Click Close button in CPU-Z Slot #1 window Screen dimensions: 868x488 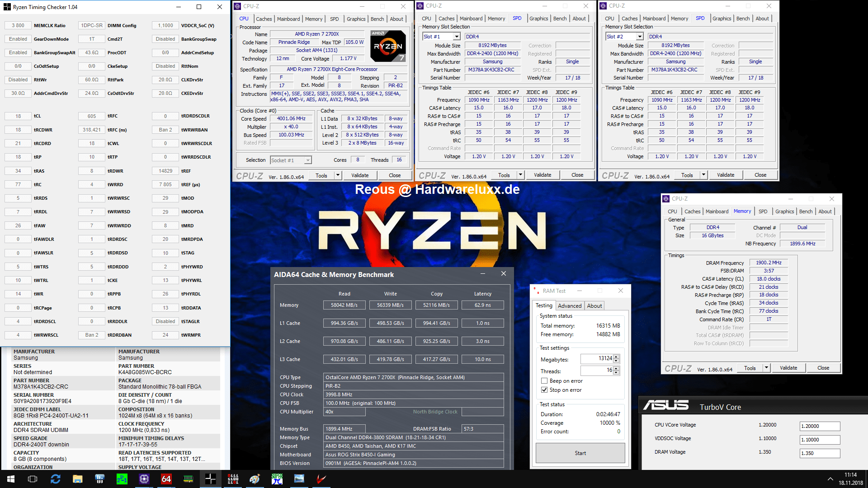[x=577, y=175]
